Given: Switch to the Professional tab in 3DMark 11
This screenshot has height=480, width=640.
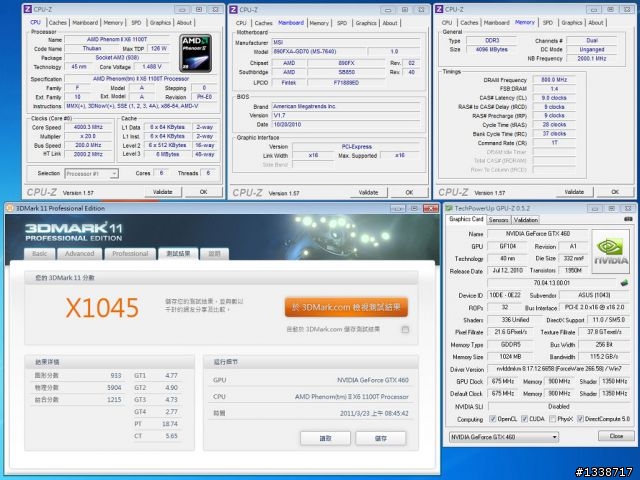Looking at the screenshot, I should [130, 253].
